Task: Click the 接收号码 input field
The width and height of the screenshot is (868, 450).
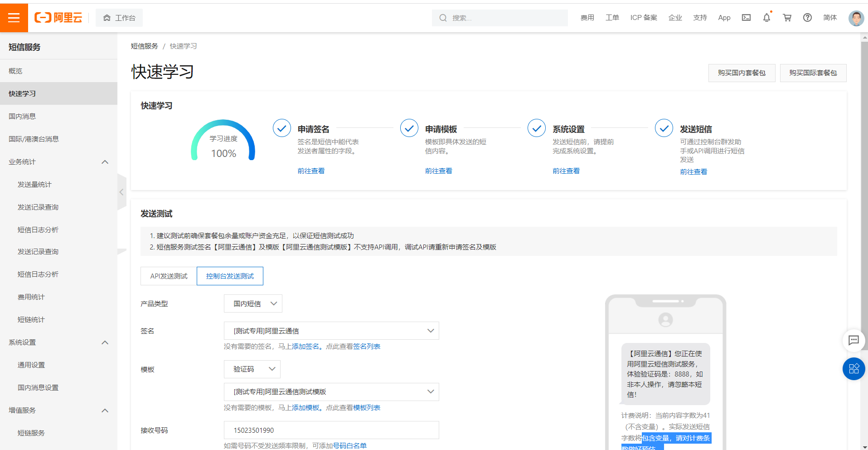Action: 331,430
